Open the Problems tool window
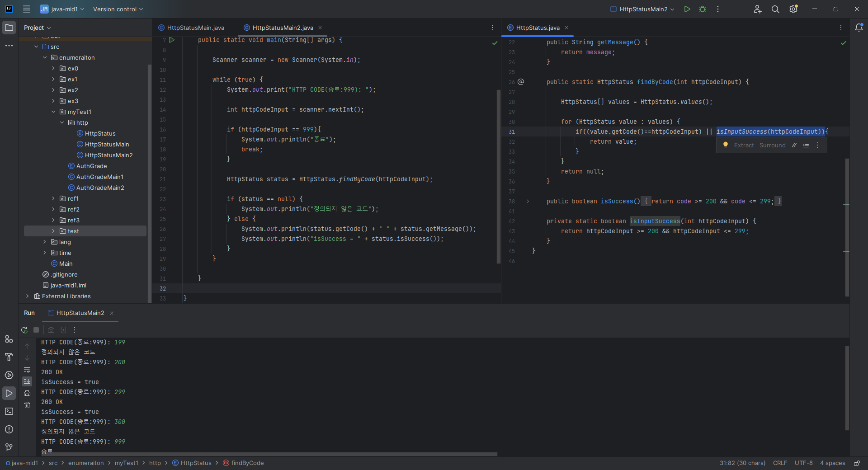The width and height of the screenshot is (868, 470). [9, 429]
